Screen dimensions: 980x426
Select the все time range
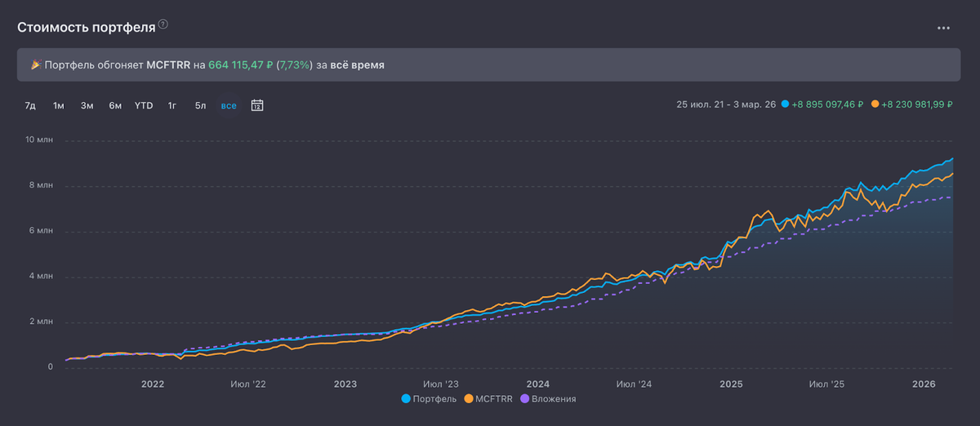(229, 105)
